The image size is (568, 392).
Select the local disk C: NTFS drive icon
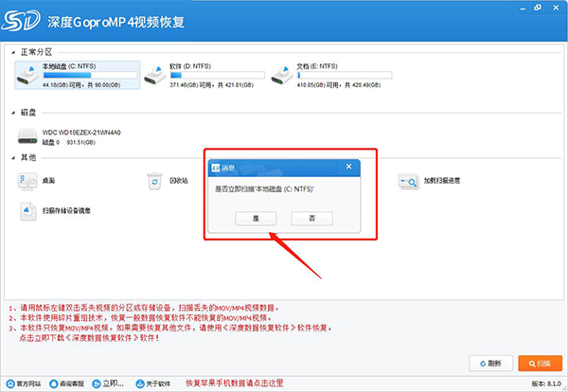[27, 75]
